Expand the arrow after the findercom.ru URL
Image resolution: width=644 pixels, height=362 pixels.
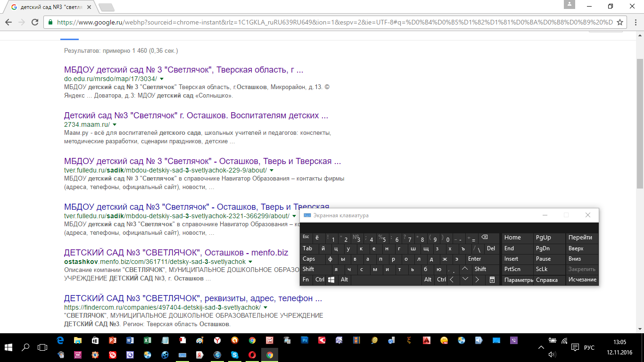pyautogui.click(x=265, y=307)
